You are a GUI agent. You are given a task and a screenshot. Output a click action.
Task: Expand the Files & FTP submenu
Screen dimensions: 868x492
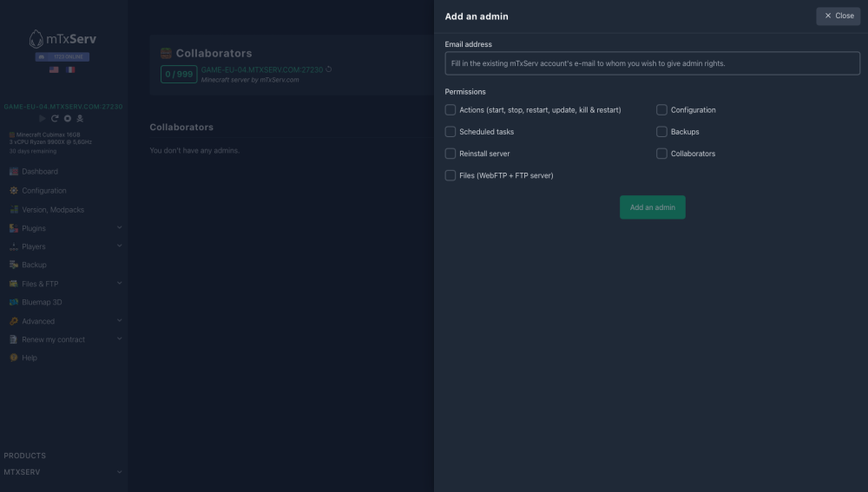click(119, 284)
